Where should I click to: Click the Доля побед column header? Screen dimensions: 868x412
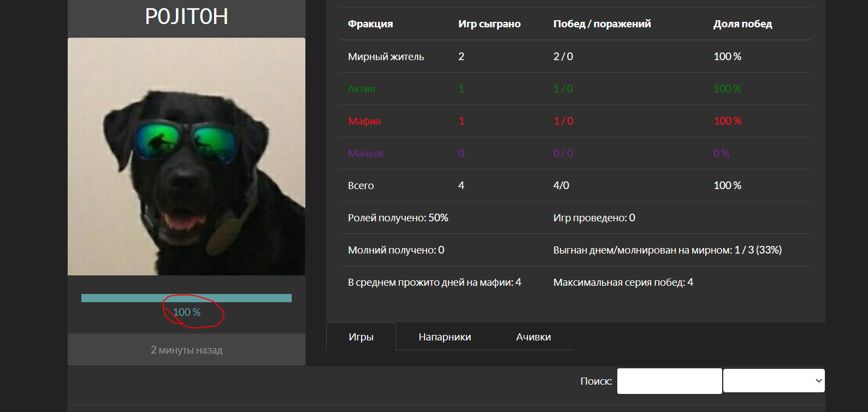point(742,23)
